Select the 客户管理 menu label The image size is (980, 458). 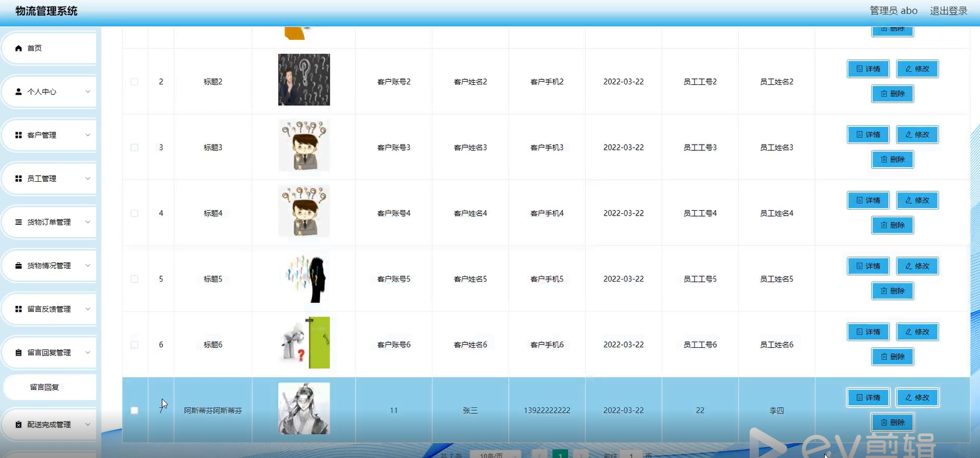pos(42,135)
